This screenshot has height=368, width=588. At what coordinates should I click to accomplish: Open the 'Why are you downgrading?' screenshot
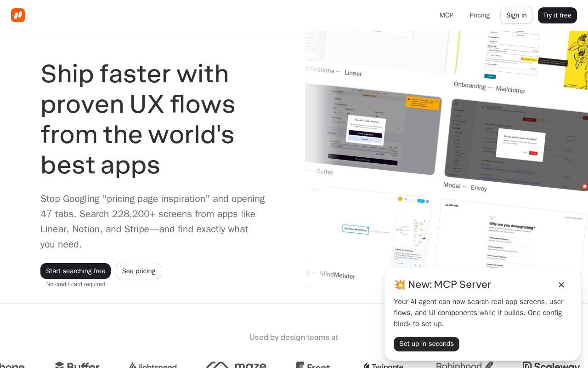click(510, 235)
